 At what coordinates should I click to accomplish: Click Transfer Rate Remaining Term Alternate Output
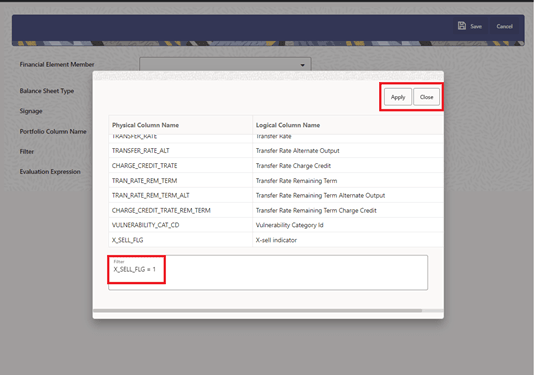coord(348,196)
